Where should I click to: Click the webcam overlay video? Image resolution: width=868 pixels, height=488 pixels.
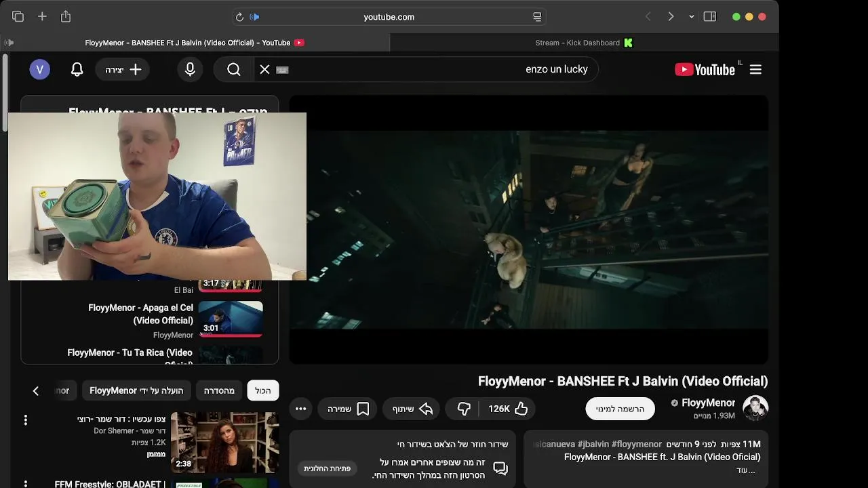pos(157,196)
